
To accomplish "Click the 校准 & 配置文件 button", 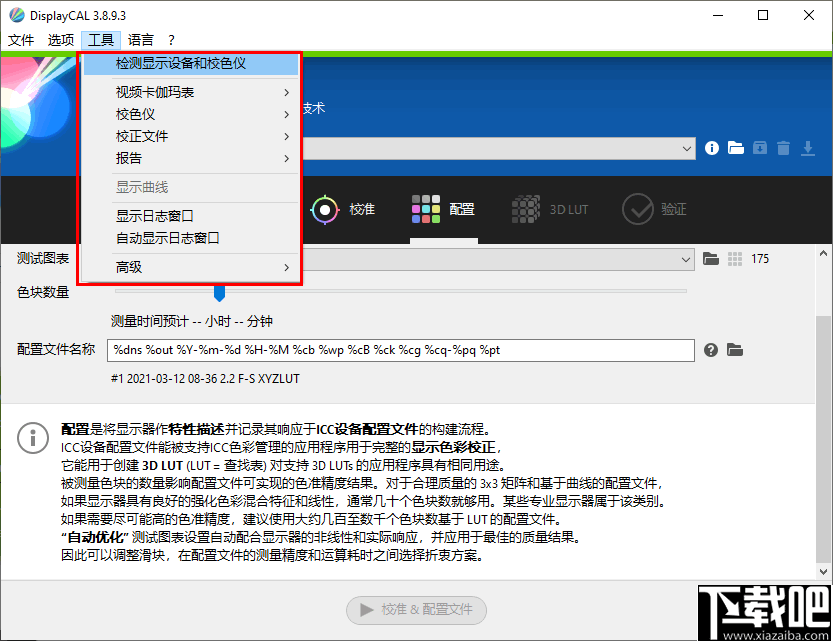I will coord(414,610).
